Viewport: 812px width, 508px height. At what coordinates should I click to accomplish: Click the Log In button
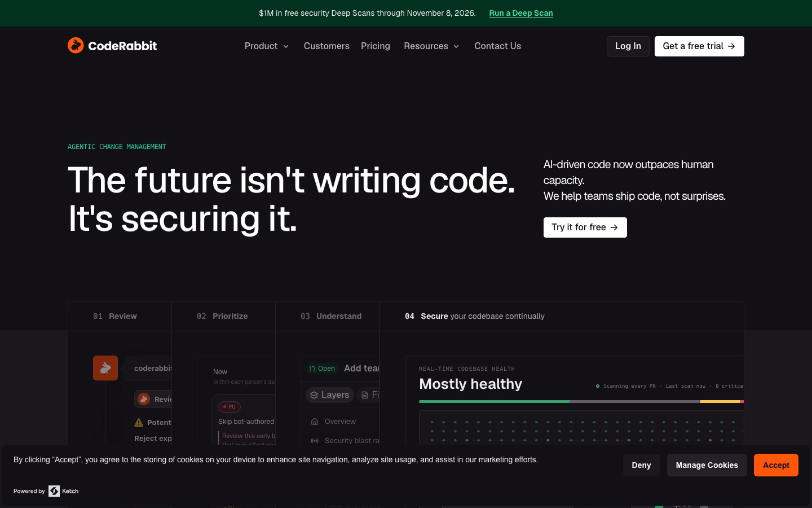point(628,46)
